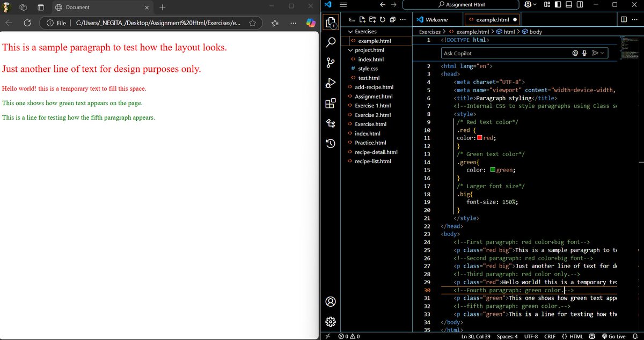644x340 pixels.
Task: Refresh the browser page
Action: click(28, 23)
